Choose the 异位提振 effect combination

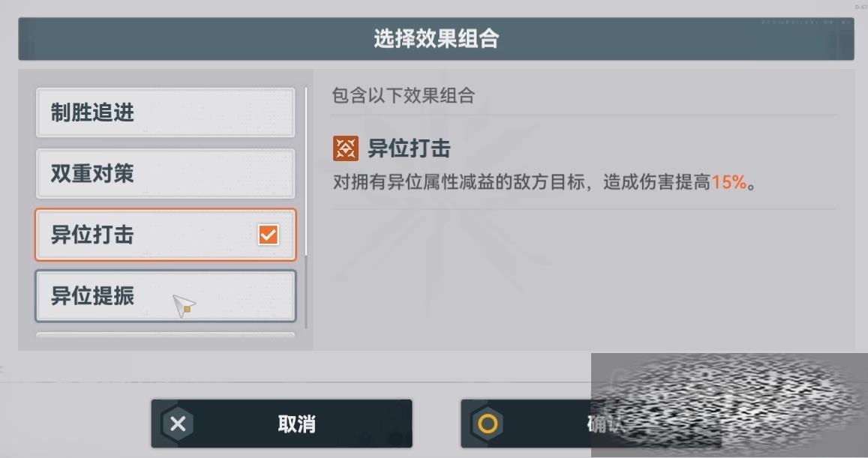(166, 296)
